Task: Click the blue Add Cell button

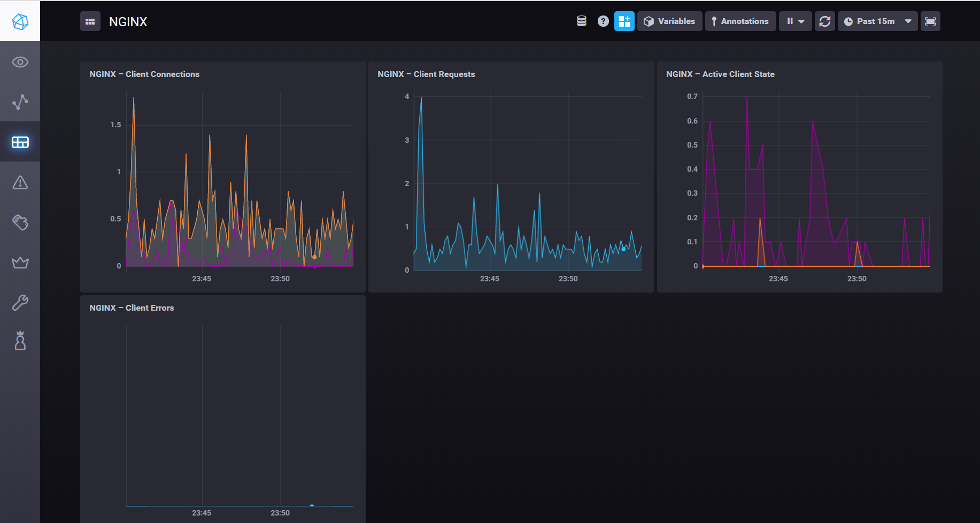Action: (x=624, y=21)
